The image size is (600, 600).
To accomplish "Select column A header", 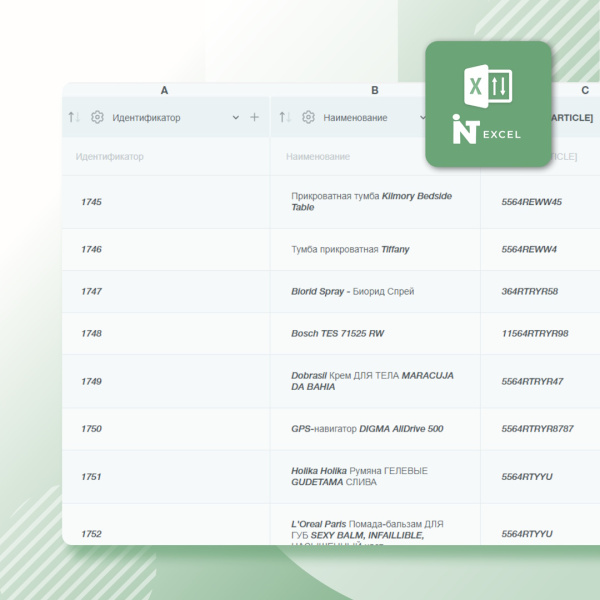I will point(165,90).
